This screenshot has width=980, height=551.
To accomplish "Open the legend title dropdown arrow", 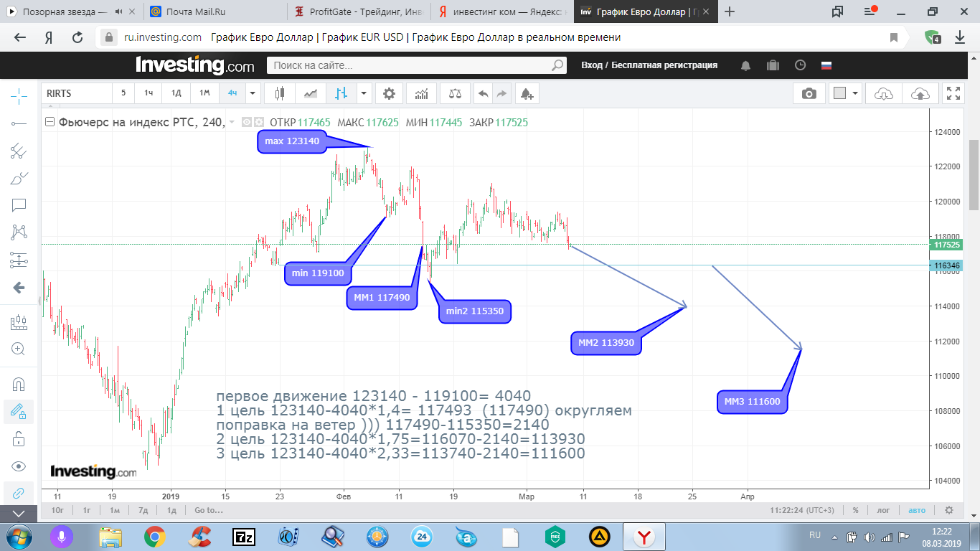I will point(232,123).
